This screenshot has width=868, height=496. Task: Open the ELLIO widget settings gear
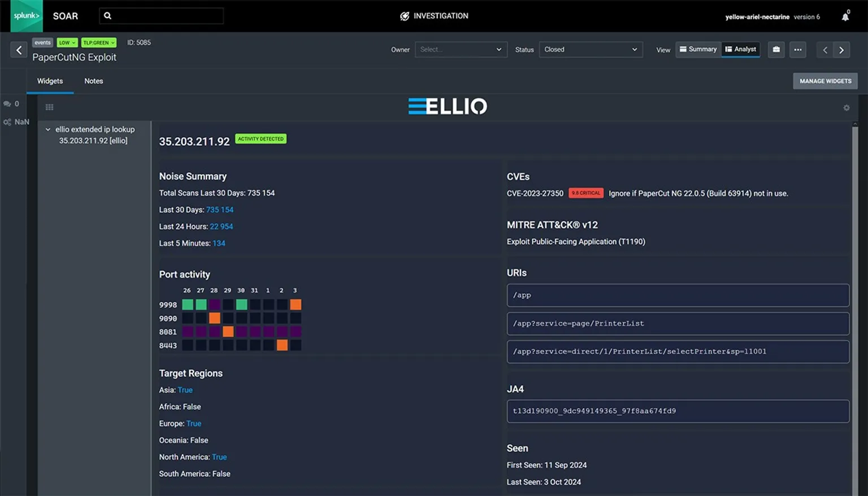(846, 107)
